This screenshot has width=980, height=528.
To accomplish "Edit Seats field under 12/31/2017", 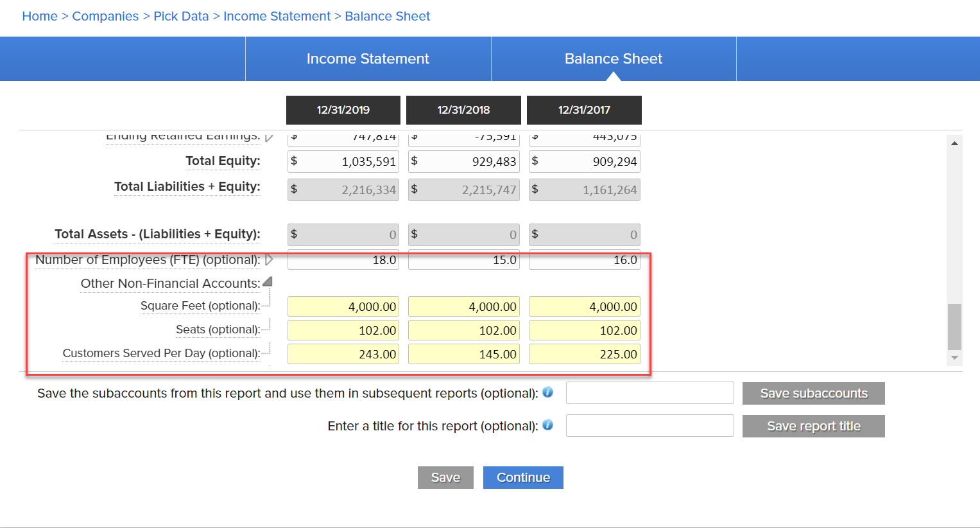I will tap(585, 330).
